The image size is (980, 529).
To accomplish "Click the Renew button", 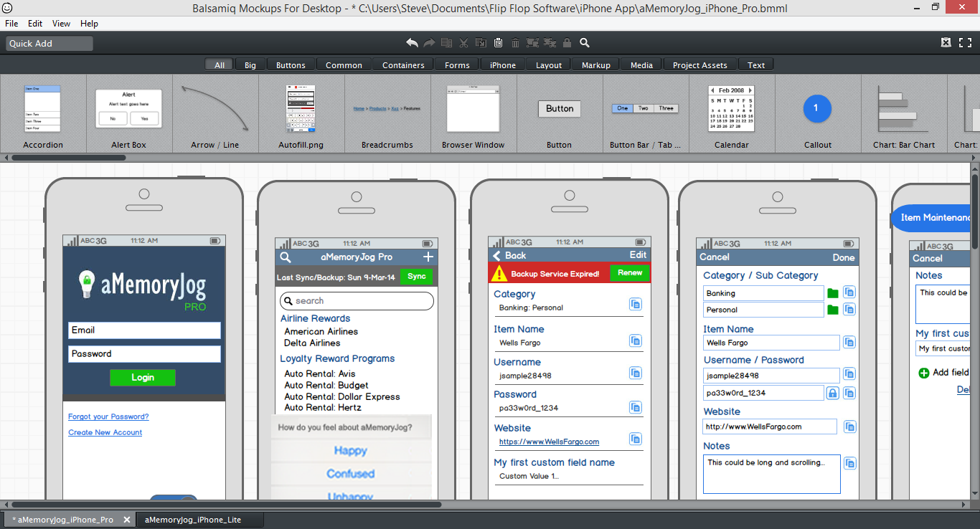I will point(630,273).
